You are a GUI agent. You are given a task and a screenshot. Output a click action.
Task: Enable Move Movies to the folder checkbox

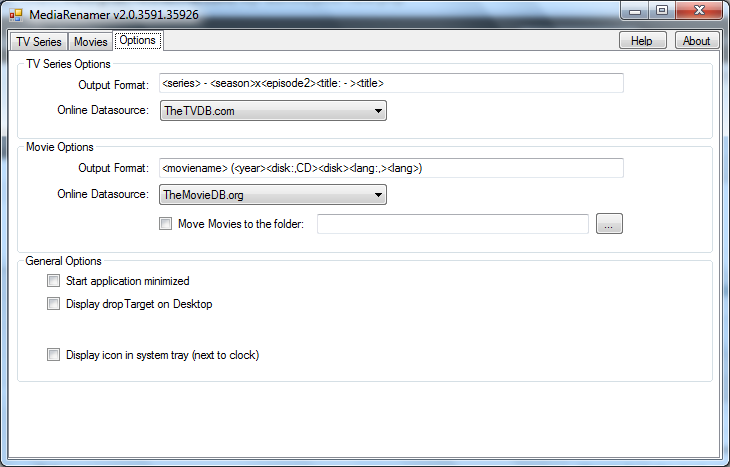(166, 224)
